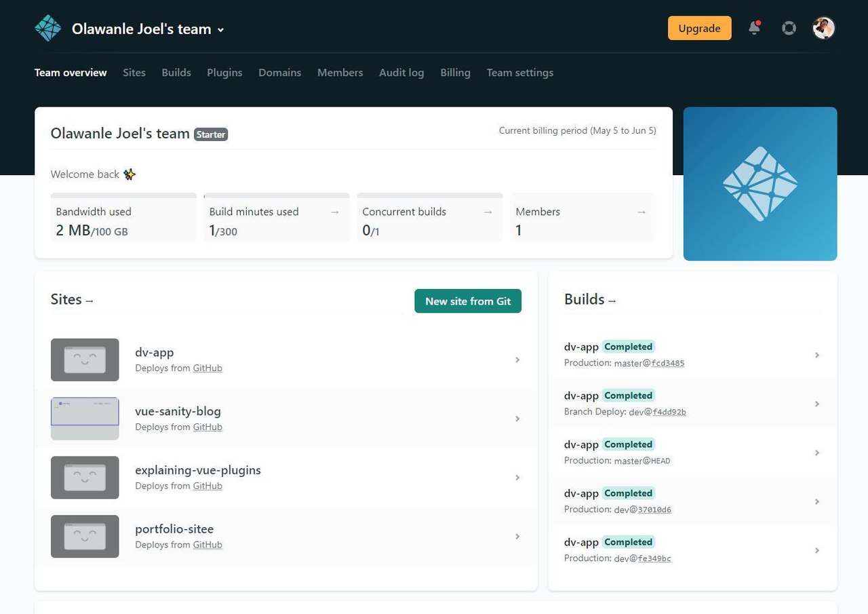Image resolution: width=868 pixels, height=614 pixels.
Task: Expand the team name dropdown
Action: (219, 29)
